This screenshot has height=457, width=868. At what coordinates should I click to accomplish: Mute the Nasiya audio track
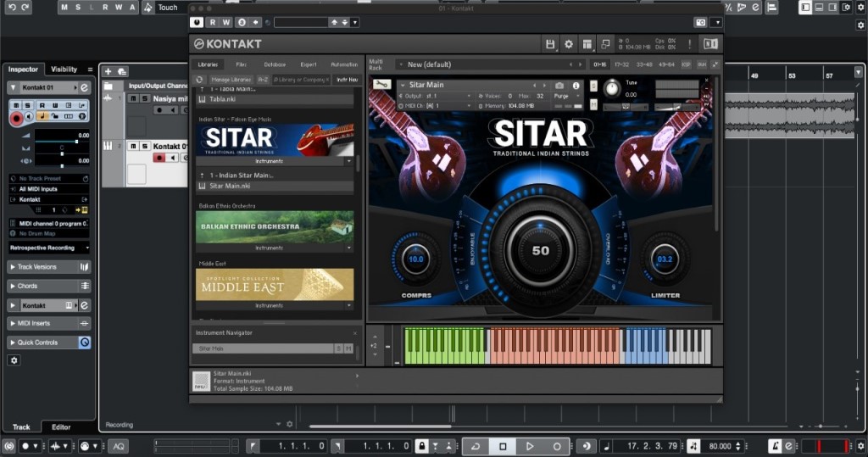coord(133,98)
